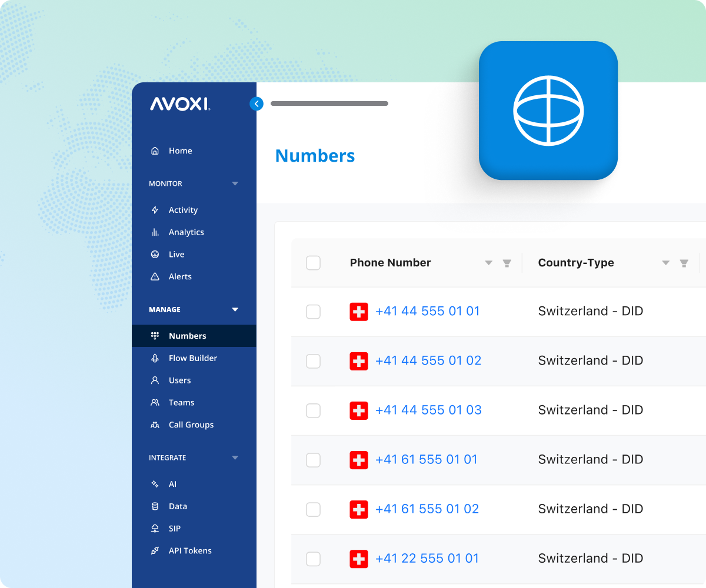Collapse sidebar with the blue chevron button

[x=257, y=103]
